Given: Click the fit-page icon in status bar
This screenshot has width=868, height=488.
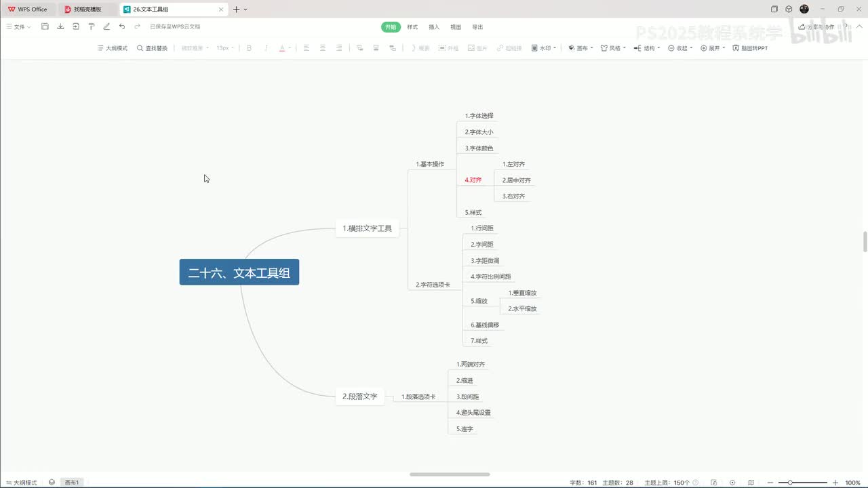Looking at the screenshot, I should point(714,483).
